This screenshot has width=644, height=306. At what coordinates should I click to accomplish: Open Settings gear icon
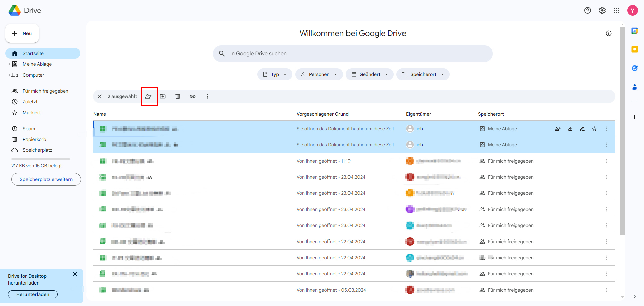point(602,10)
